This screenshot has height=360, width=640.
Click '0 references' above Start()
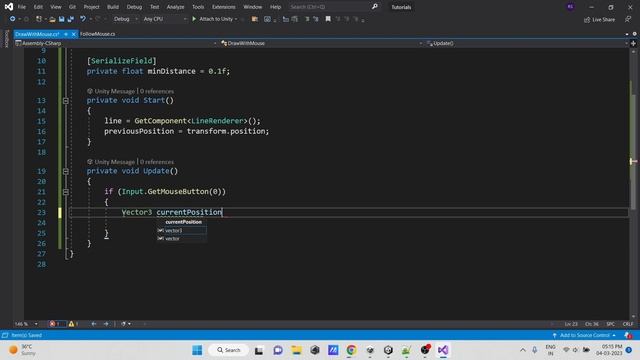(157, 91)
